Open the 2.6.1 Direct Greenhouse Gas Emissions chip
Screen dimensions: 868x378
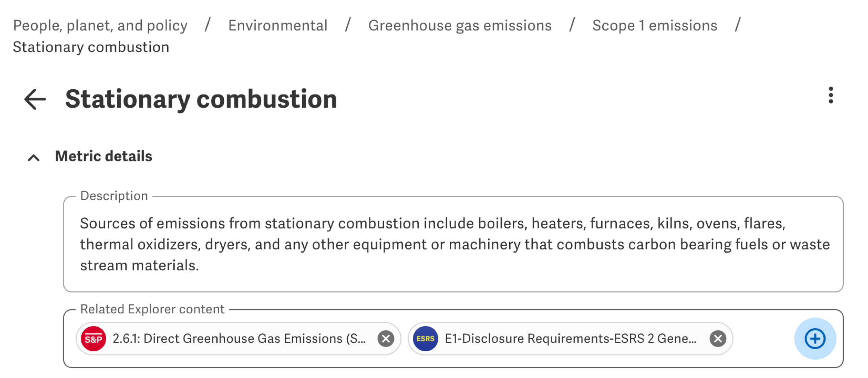239,338
